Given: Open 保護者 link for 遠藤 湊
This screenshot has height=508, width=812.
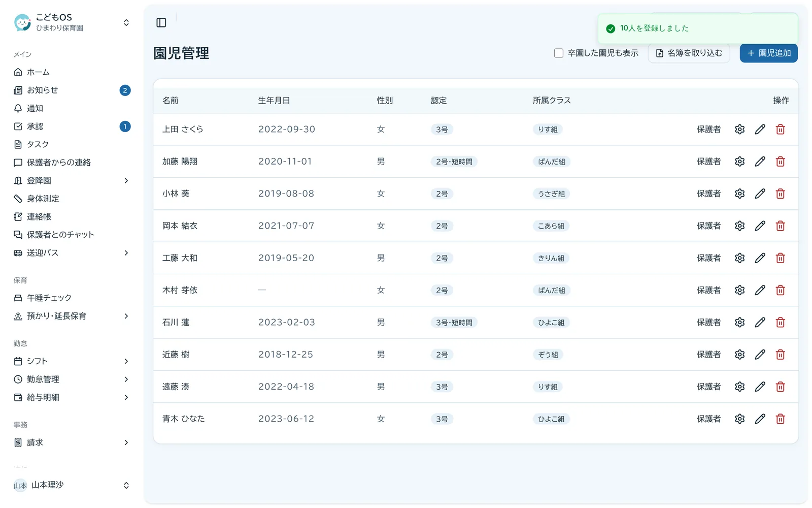Looking at the screenshot, I should 708,387.
